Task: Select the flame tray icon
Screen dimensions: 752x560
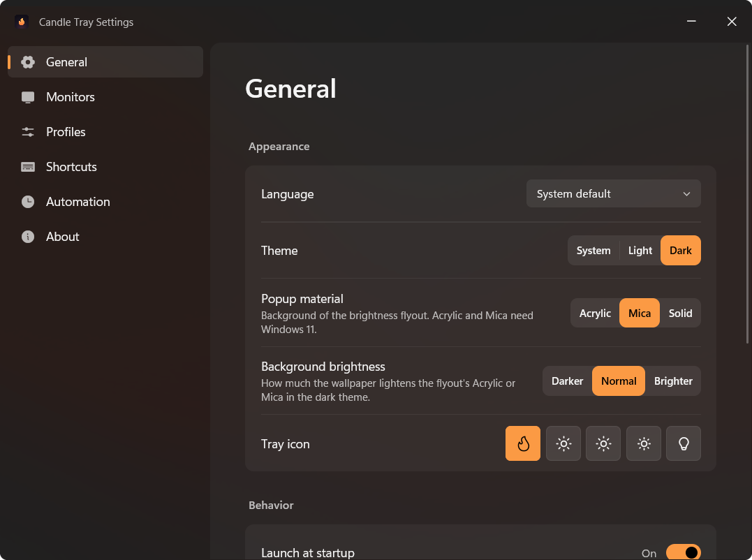Action: (x=523, y=443)
